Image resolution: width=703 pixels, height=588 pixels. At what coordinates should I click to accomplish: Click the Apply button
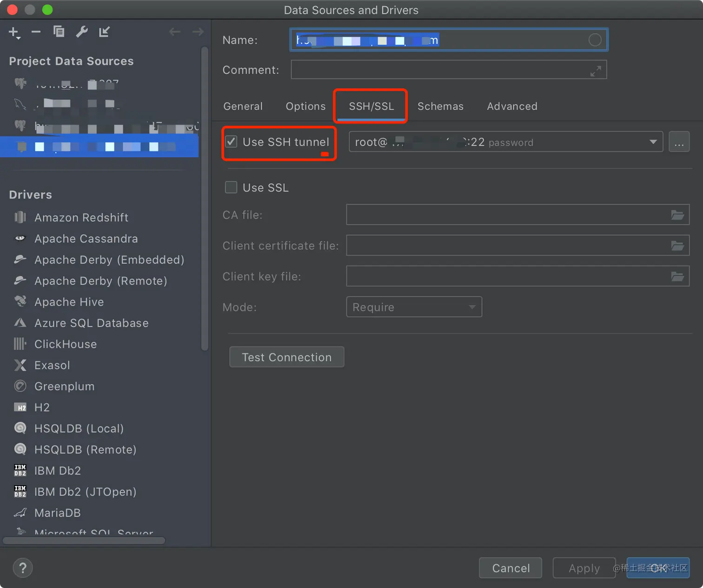click(584, 568)
